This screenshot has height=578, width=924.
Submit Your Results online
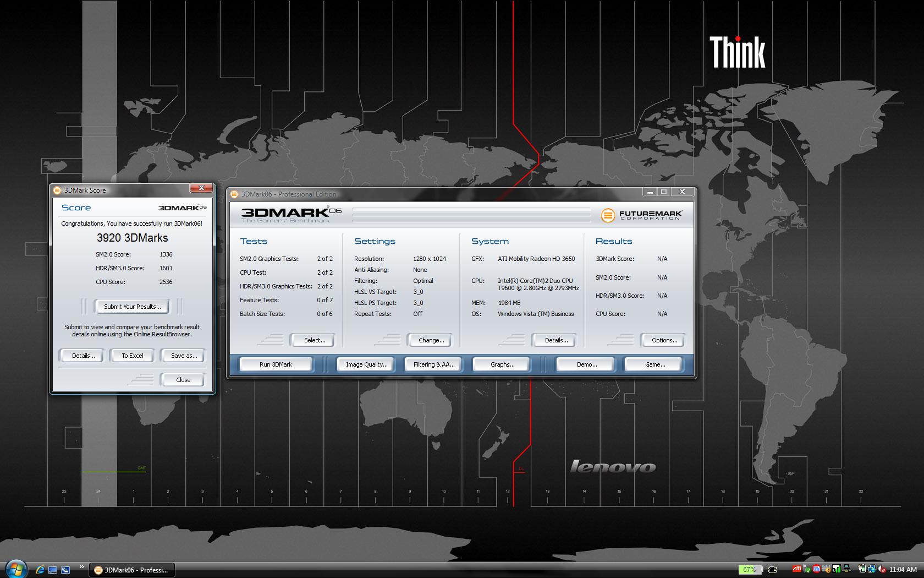pos(132,307)
